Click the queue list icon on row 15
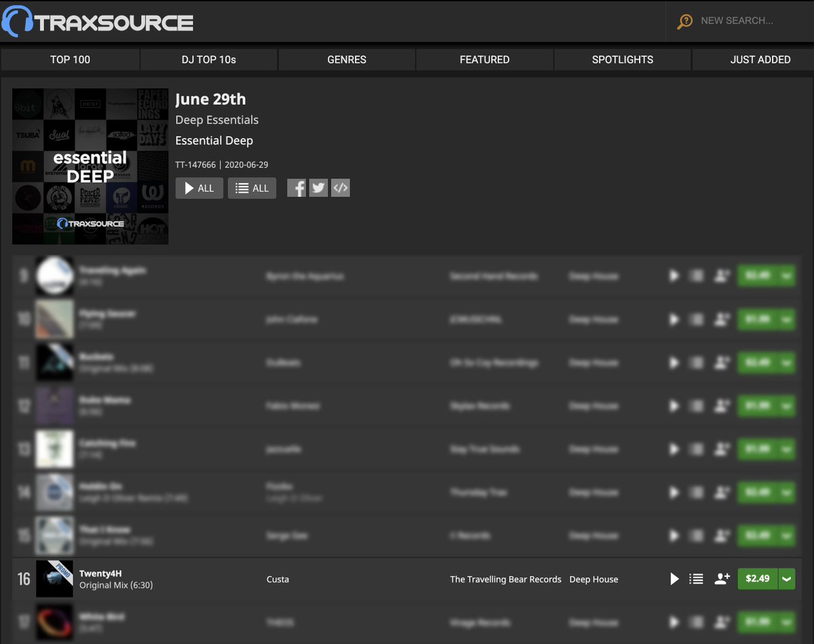814x644 pixels. click(x=696, y=536)
